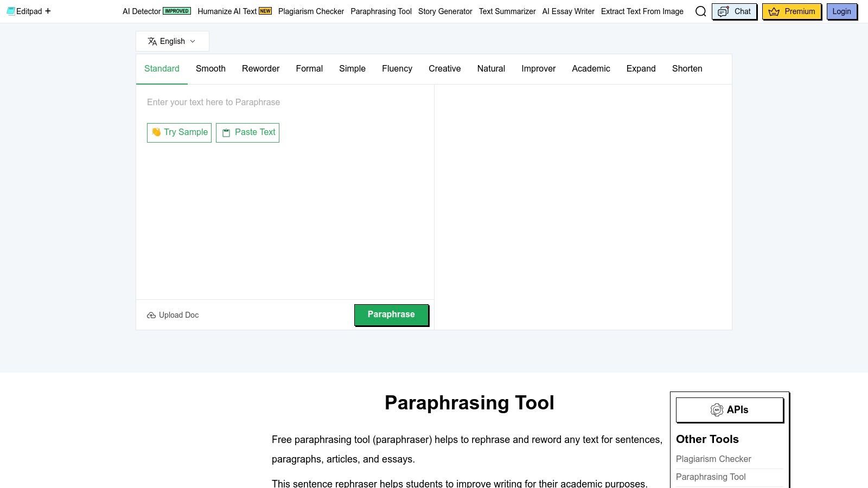868x488 pixels.
Task: Open the AI Detector menu item
Action: pos(141,11)
